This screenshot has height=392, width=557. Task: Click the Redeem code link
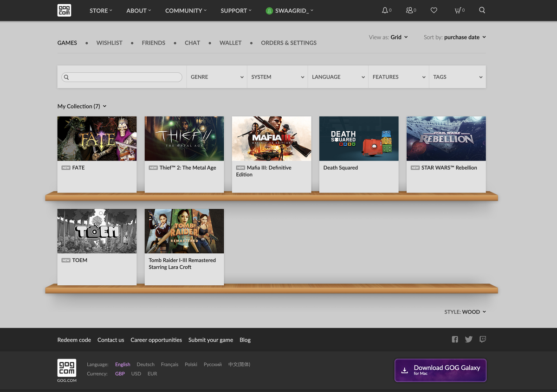74,340
